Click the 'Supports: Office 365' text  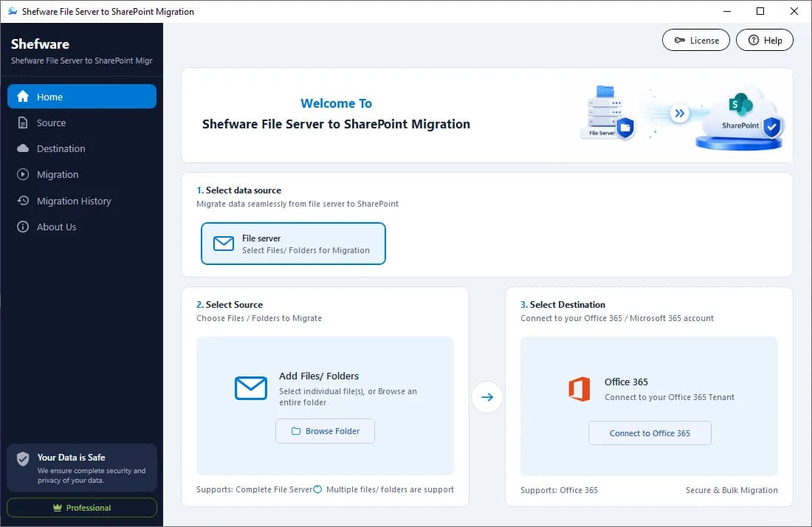(x=559, y=490)
